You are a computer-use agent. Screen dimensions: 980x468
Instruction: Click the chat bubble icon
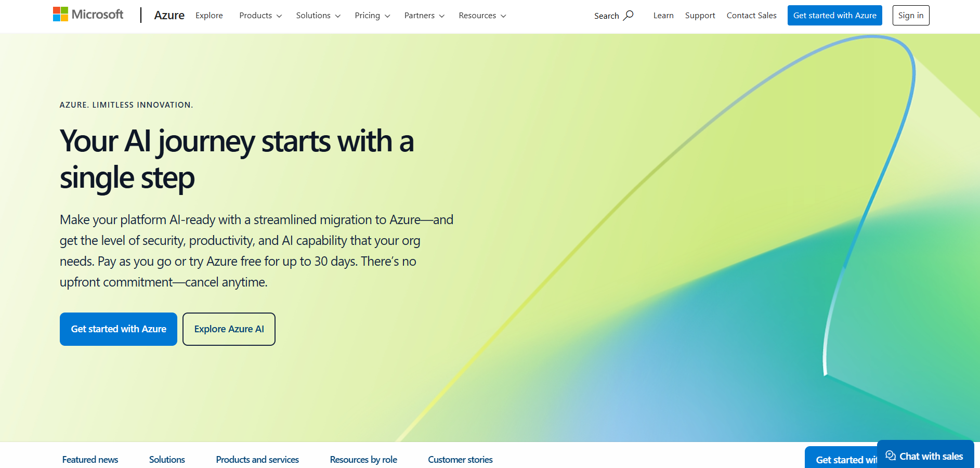[x=891, y=456]
